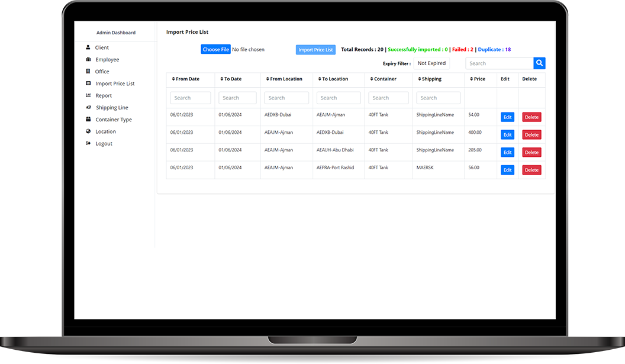Click the blue magnifier search button
This screenshot has width=625, height=364.
click(x=539, y=63)
